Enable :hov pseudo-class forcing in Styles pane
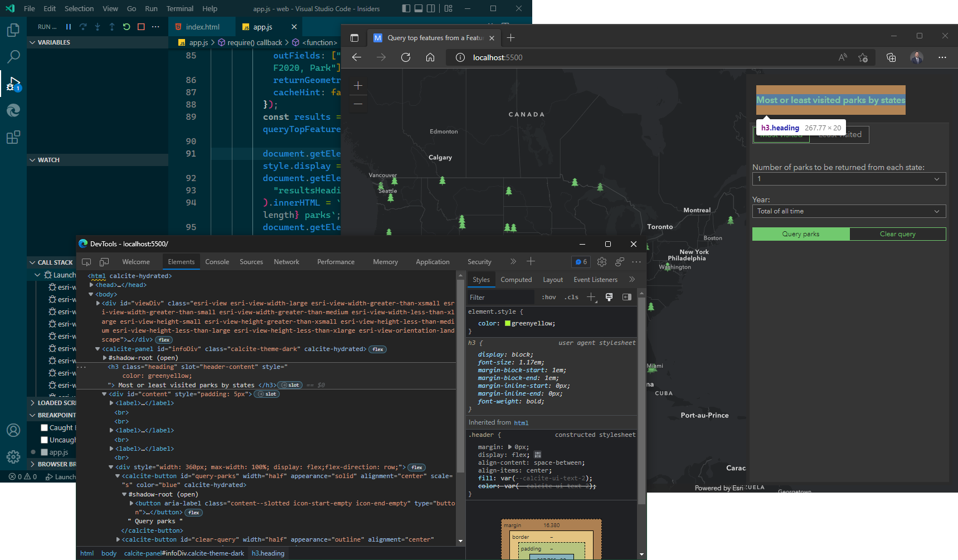 [x=548, y=297]
